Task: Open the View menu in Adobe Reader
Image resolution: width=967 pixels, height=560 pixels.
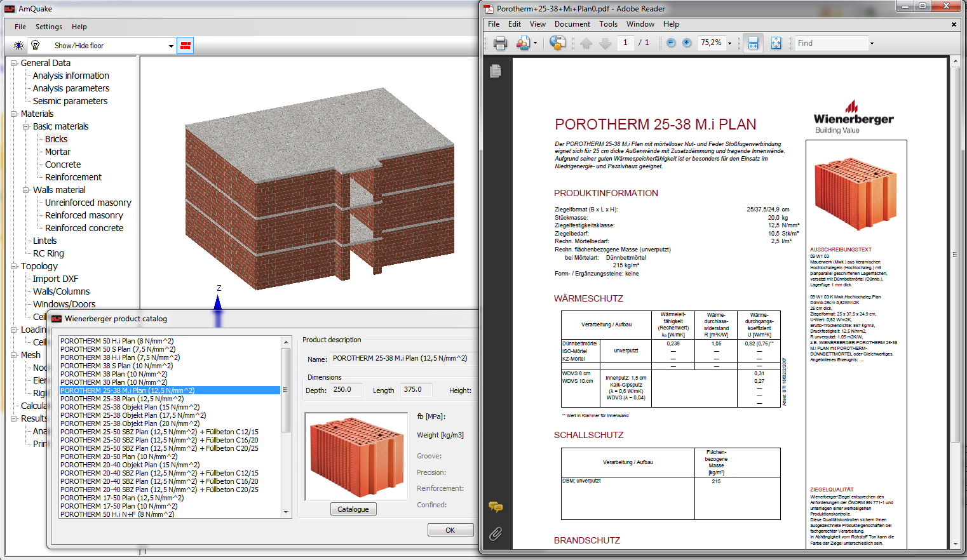Action: click(x=538, y=24)
